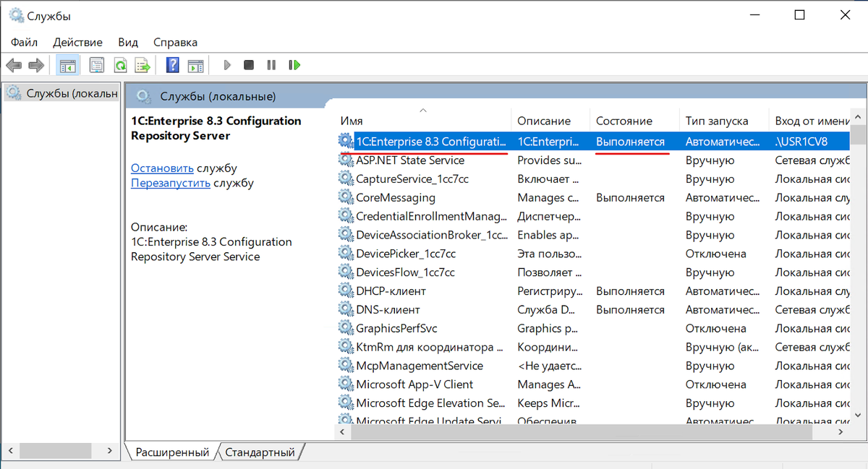Click the Export list toolbar icon
This screenshot has width=868, height=469.
pyautogui.click(x=142, y=65)
